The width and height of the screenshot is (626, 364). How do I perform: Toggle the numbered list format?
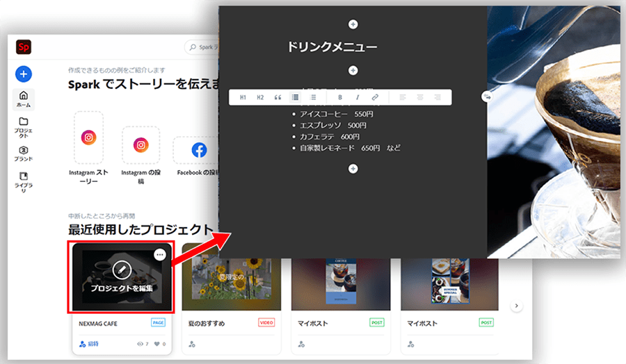[314, 97]
